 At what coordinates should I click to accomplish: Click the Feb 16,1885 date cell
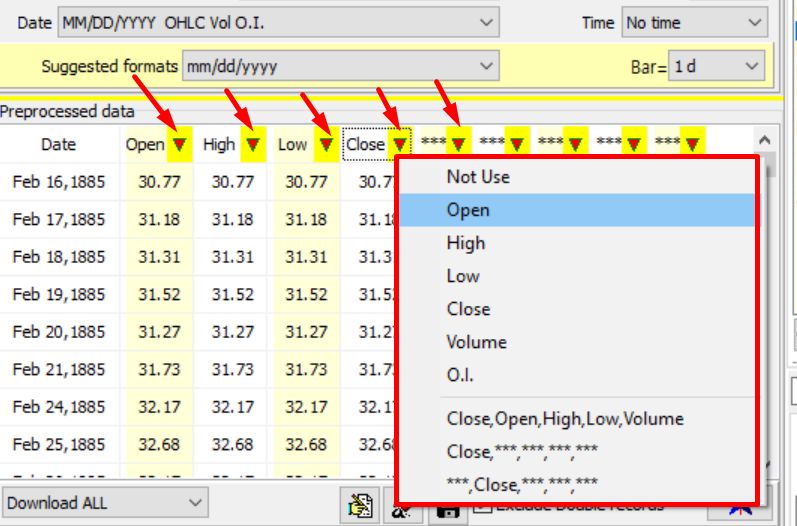tap(59, 181)
